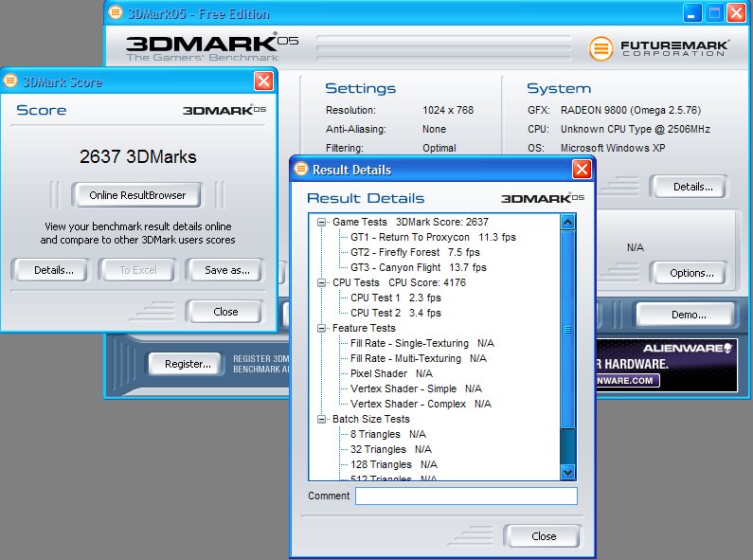753x560 pixels.
Task: Click the To Excel button
Action: pyautogui.click(x=138, y=270)
